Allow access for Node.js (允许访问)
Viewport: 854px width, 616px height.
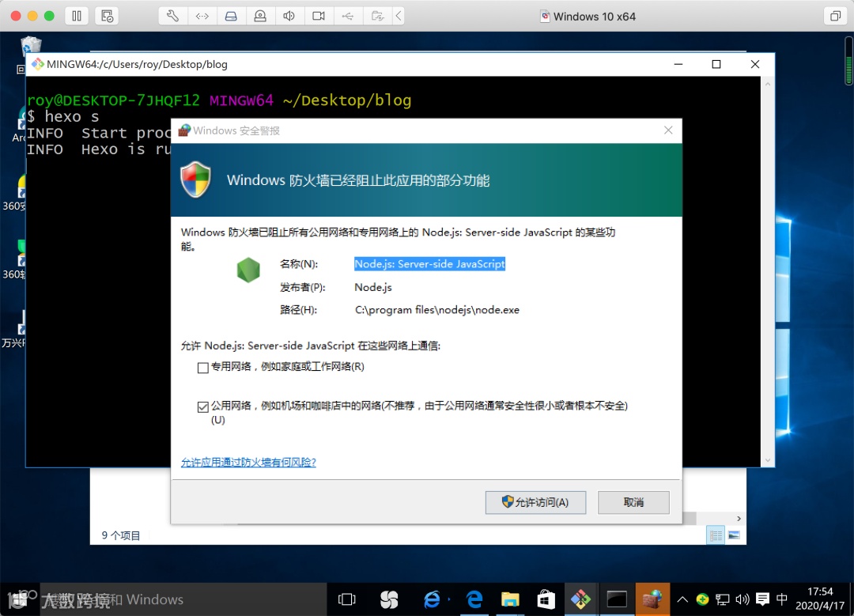coord(535,502)
